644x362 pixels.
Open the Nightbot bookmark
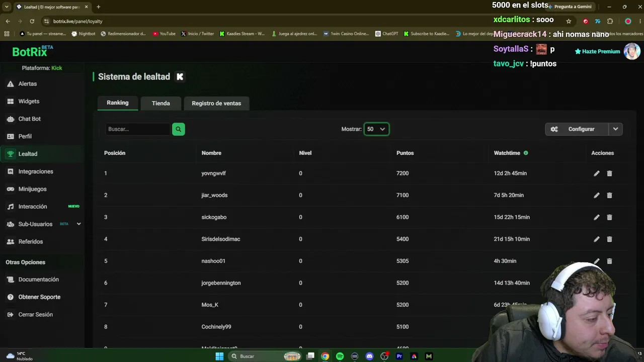[84, 34]
